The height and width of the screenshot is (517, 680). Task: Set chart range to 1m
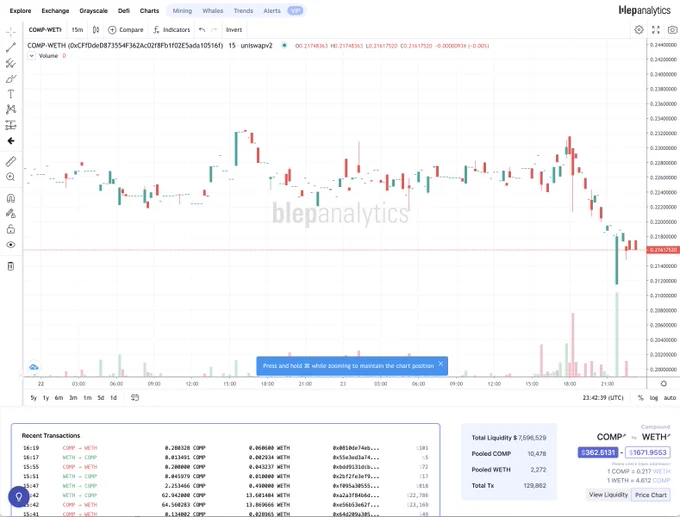pyautogui.click(x=87, y=398)
